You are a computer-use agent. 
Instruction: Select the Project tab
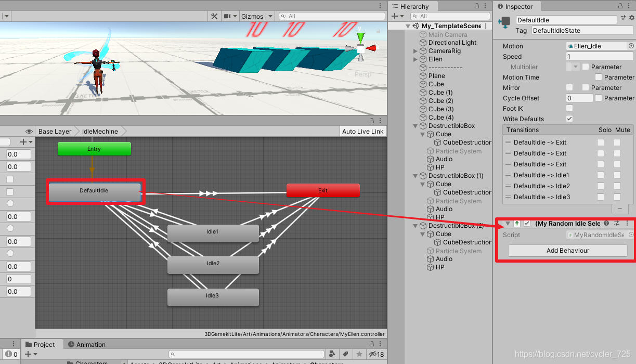coord(40,344)
